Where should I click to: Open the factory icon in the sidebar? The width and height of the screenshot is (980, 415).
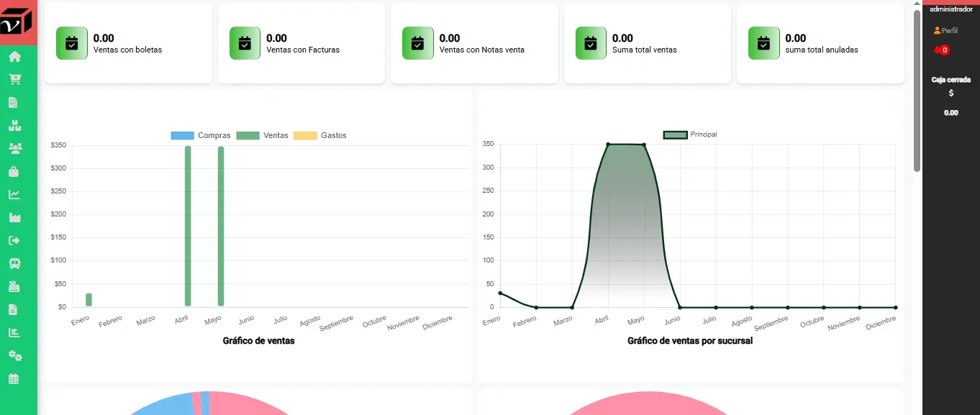14,218
